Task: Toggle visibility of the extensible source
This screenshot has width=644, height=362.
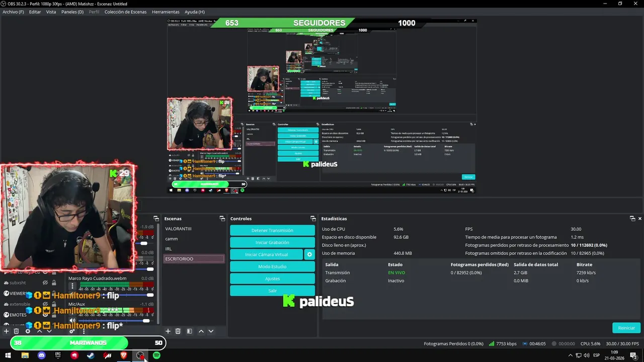Action: (45, 304)
